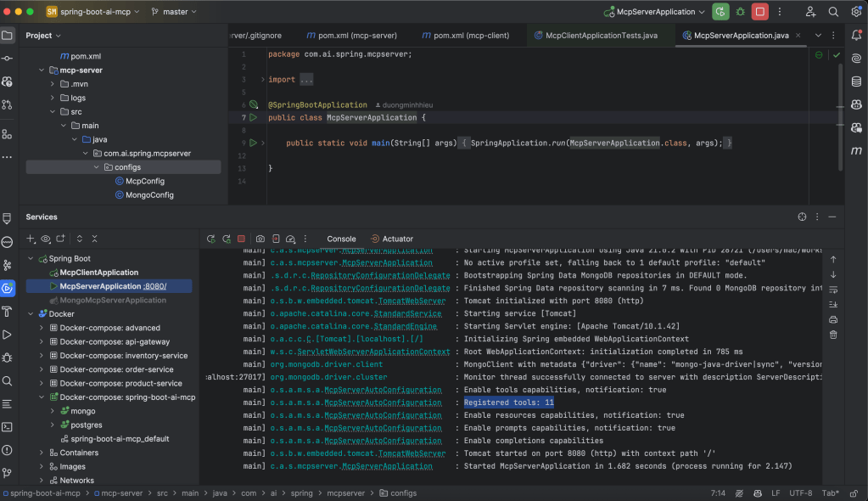868x501 pixels.
Task: Open the Notifications bell in the right sidebar
Action: [x=856, y=36]
